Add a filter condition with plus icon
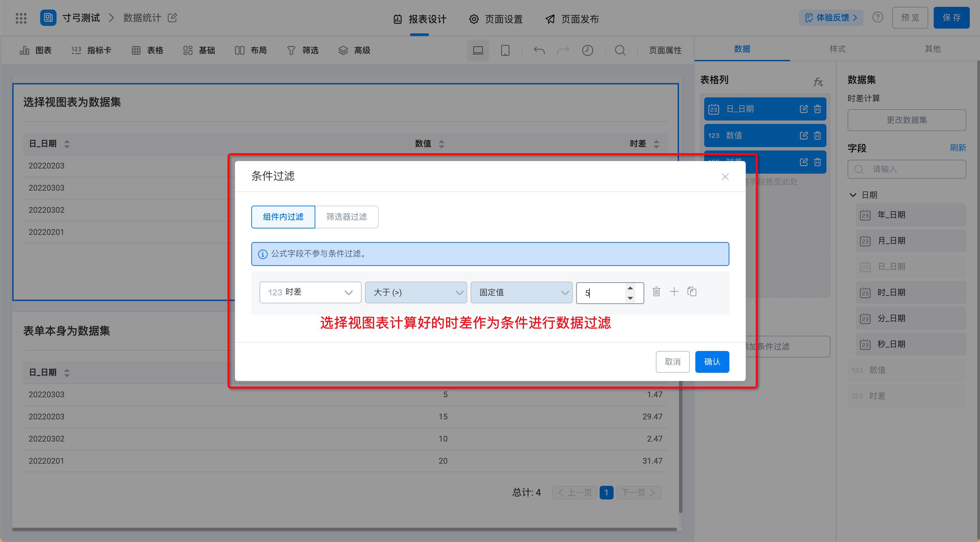Image resolution: width=980 pixels, height=542 pixels. click(x=674, y=292)
